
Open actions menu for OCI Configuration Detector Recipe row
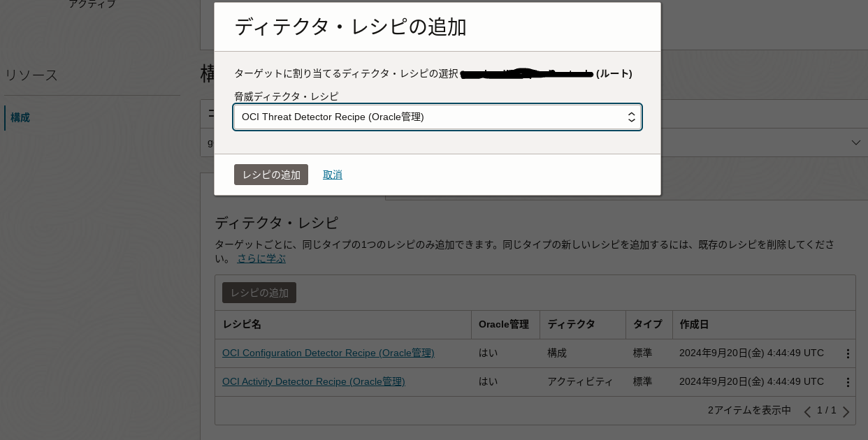coord(848,353)
